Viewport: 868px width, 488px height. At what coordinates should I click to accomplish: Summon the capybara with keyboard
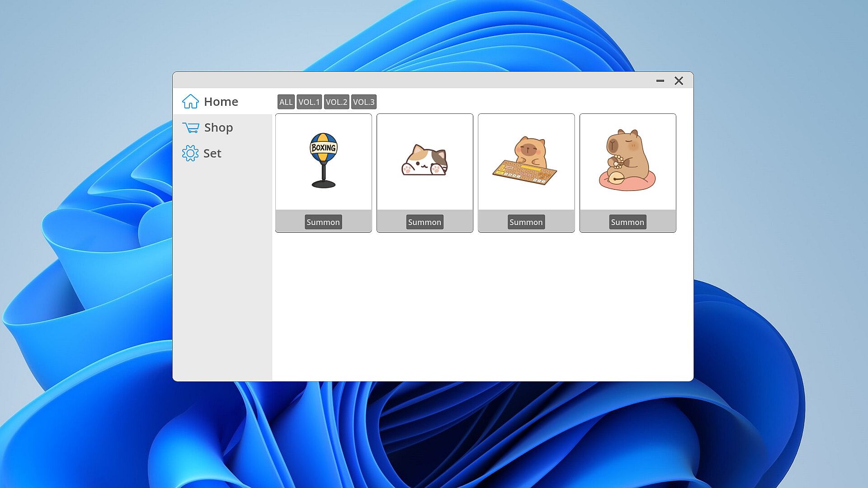tap(526, 222)
